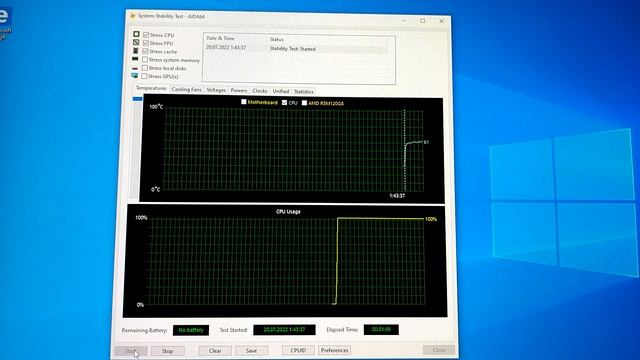
Task: Stop the stability test
Action: (168, 351)
